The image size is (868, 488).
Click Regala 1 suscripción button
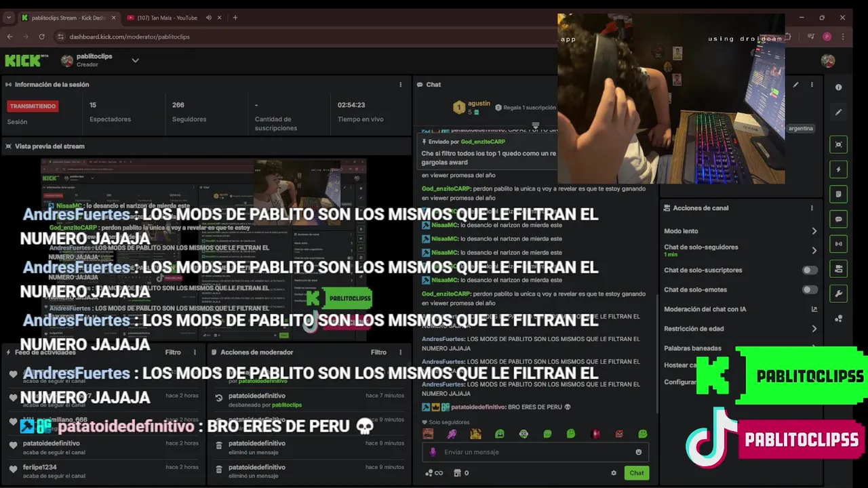pyautogui.click(x=526, y=107)
